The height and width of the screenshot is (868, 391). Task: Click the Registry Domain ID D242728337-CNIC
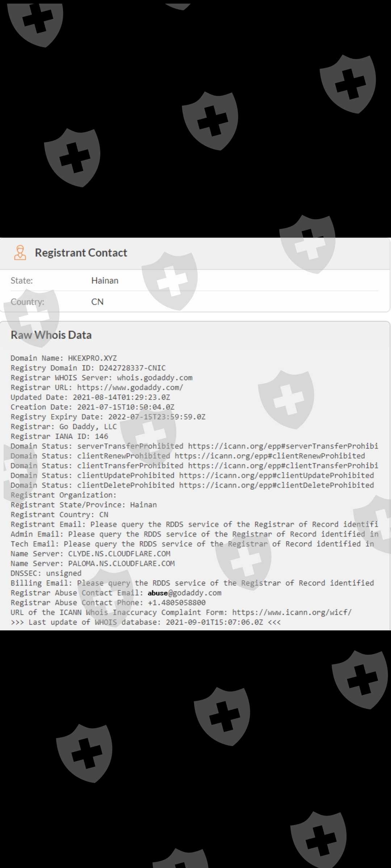pos(132,368)
